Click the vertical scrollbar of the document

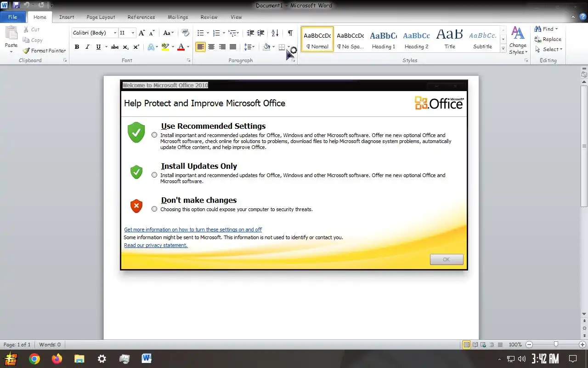coord(584,146)
